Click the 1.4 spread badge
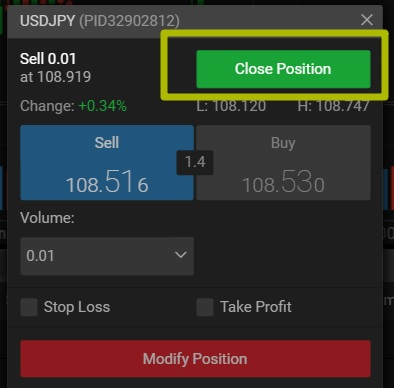The height and width of the screenshot is (388, 394). (195, 162)
